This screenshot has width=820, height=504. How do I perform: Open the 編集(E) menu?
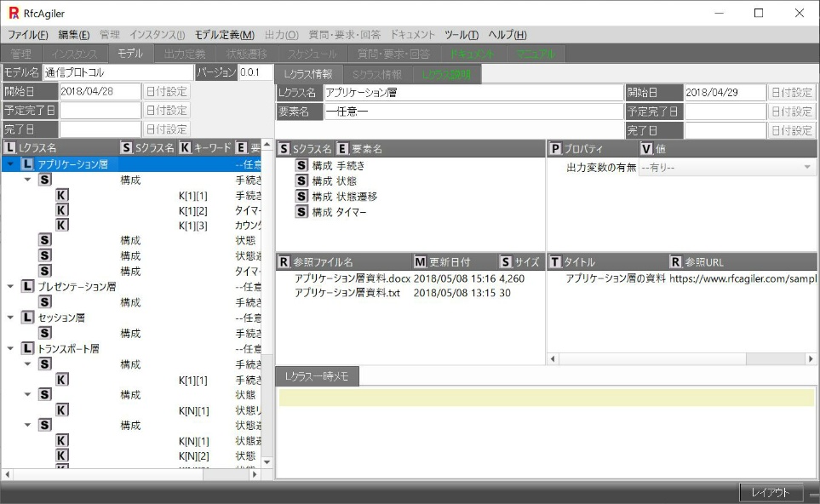(74, 35)
